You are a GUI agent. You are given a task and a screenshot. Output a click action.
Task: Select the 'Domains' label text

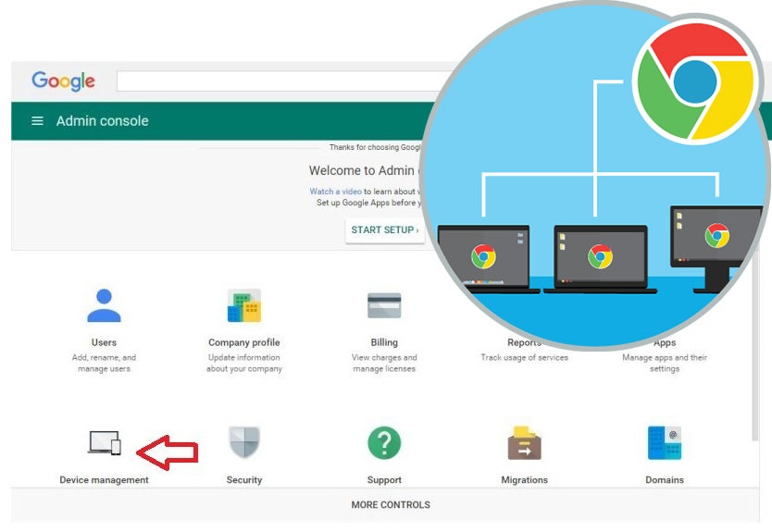(x=665, y=480)
